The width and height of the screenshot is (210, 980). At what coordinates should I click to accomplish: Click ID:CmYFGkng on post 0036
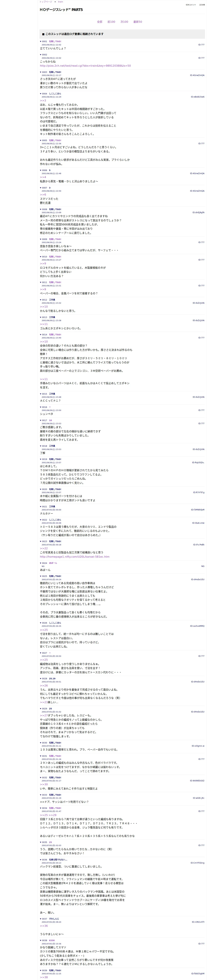[197, 863]
